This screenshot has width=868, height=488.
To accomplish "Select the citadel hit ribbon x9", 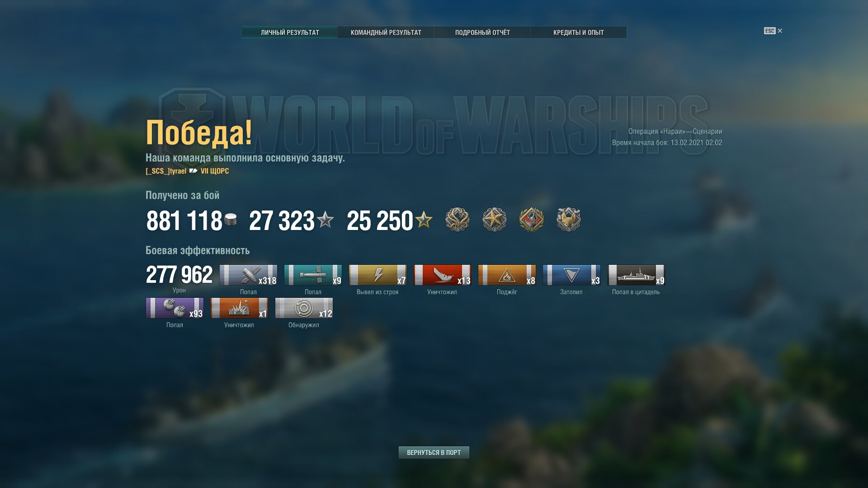I will coord(636,275).
